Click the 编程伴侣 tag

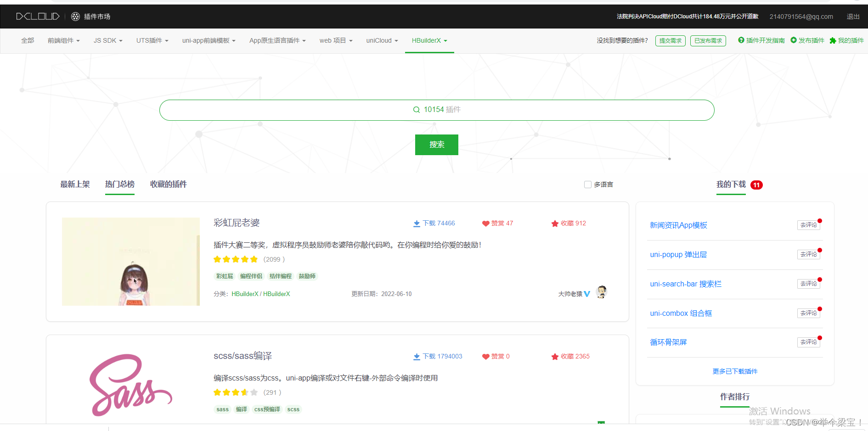pos(251,276)
